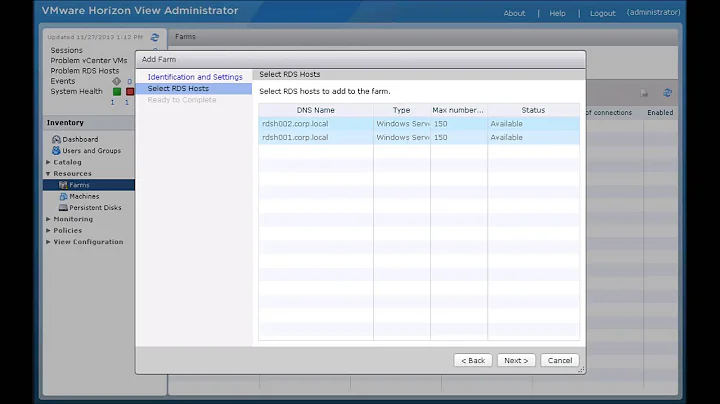This screenshot has height=404, width=720.
Task: Click the Next button
Action: [516, 360]
